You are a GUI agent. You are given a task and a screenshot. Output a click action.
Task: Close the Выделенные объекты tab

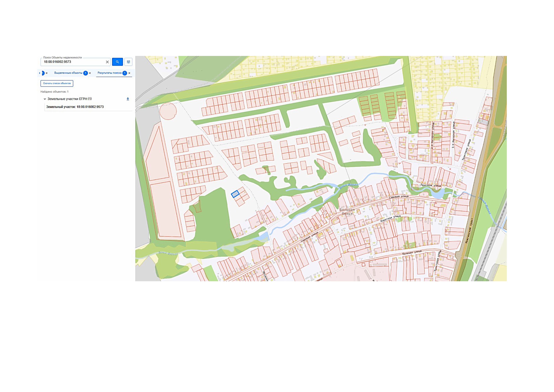pyautogui.click(x=90, y=73)
